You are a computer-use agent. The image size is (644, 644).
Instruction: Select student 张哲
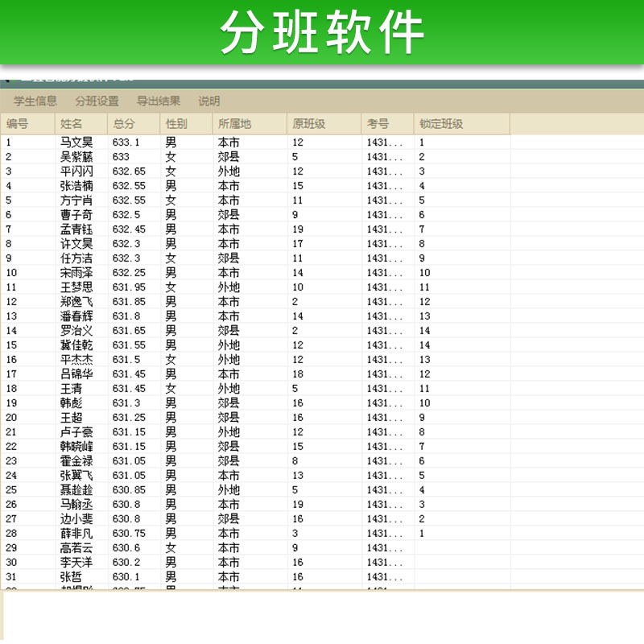click(71, 576)
